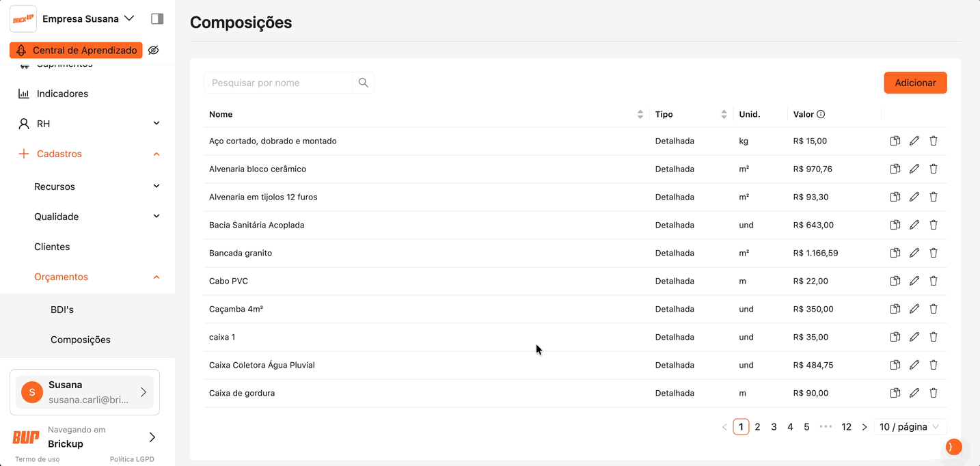The image size is (980, 466).
Task: Open the Composições menu item
Action: (80, 340)
